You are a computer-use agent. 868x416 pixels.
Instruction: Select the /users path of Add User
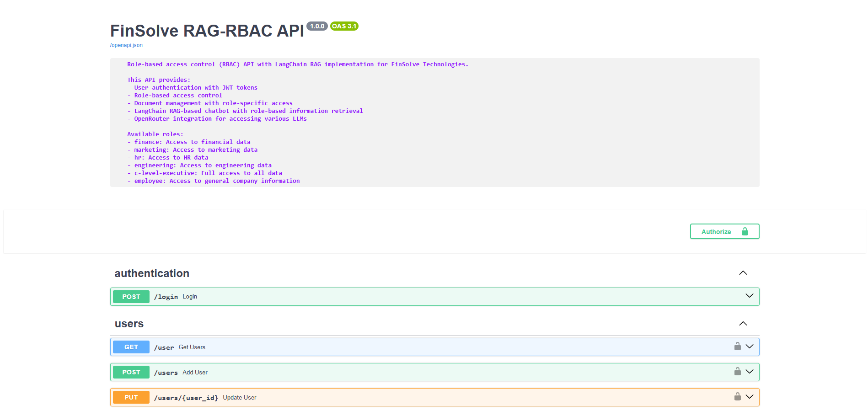[166, 373]
